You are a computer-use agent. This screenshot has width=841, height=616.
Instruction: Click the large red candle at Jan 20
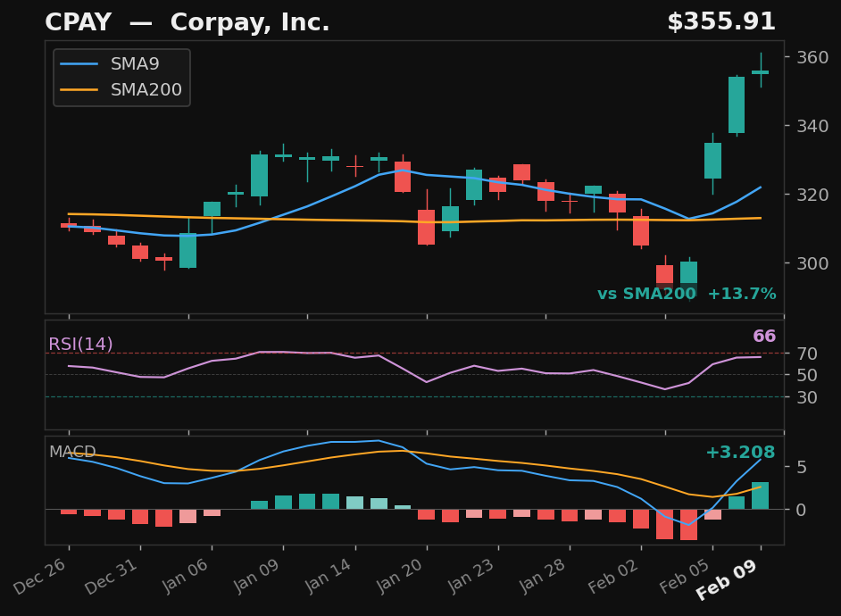[x=427, y=227]
